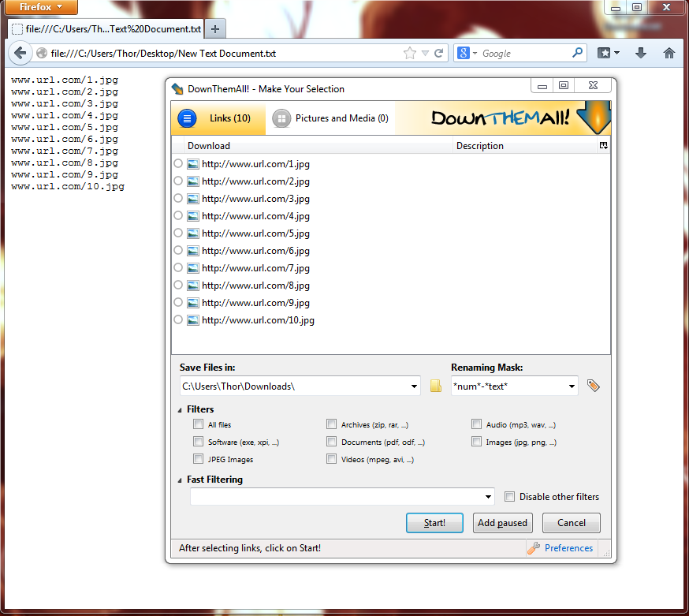Check Disable other filters

509,497
